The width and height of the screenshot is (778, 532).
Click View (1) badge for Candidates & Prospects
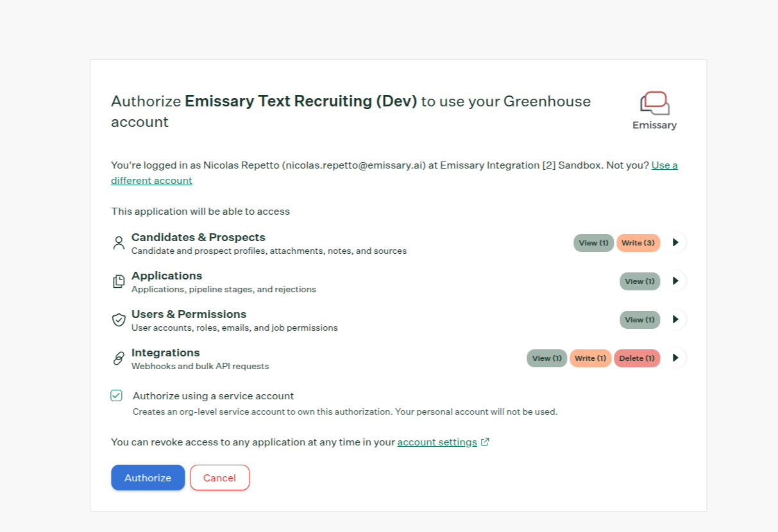593,243
